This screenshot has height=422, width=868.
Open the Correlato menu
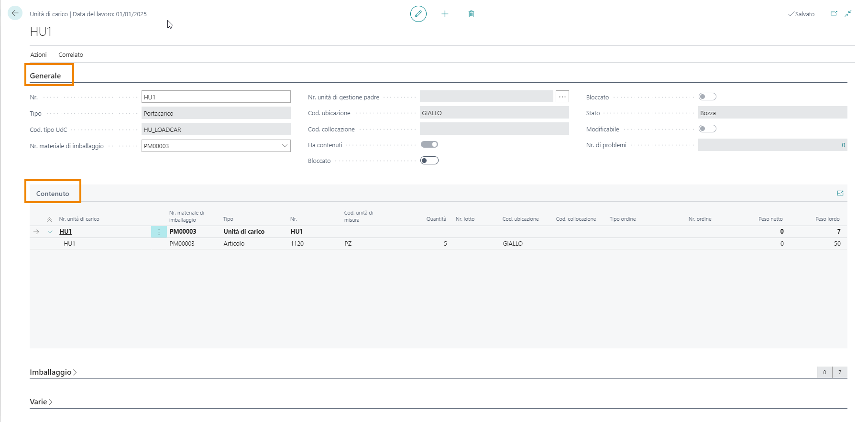point(71,54)
